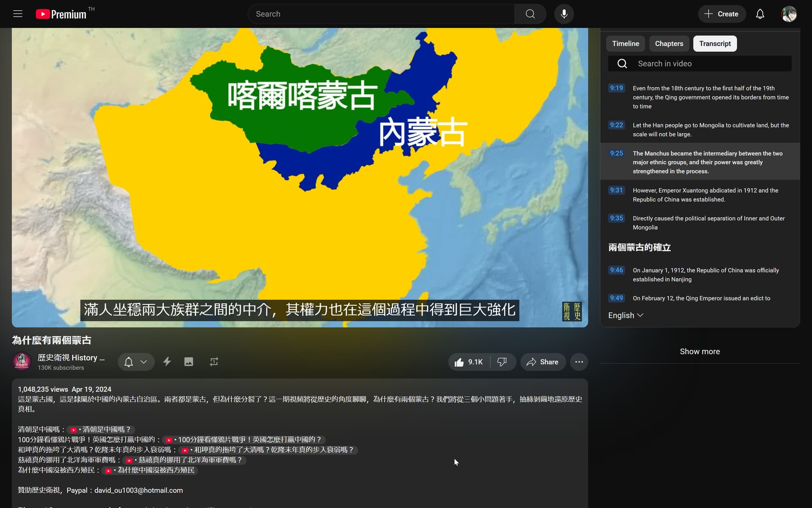This screenshot has height=508, width=812.
Task: Start voice search with microphone
Action: (564, 14)
